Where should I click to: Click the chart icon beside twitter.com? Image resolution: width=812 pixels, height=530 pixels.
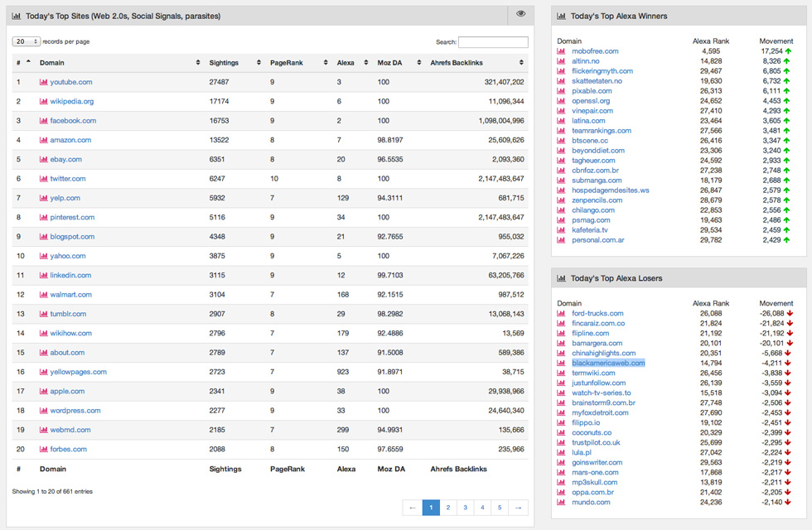pos(43,179)
